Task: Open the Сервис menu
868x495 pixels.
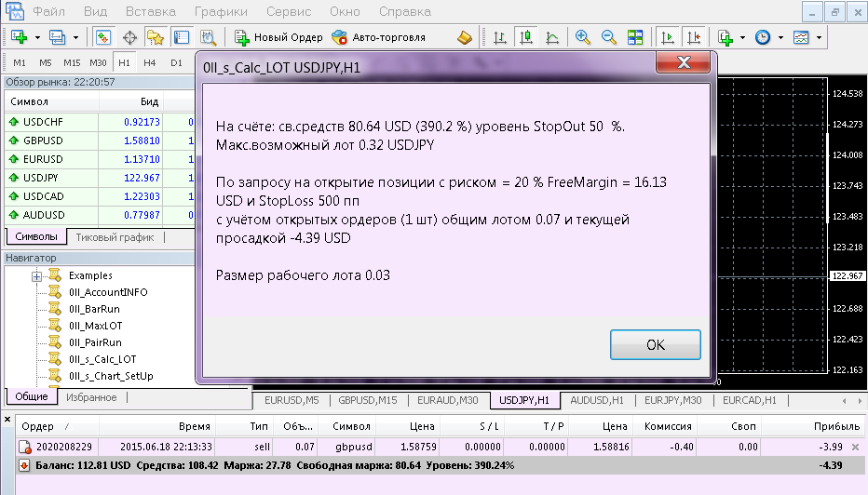Action: click(289, 11)
